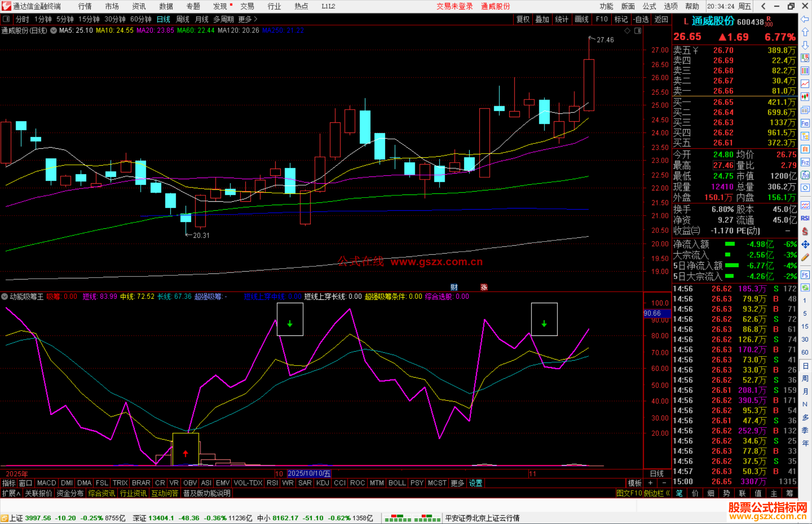Select the pencil drawing tool icon
The height and width of the screenshot is (524, 812).
tap(805, 257)
